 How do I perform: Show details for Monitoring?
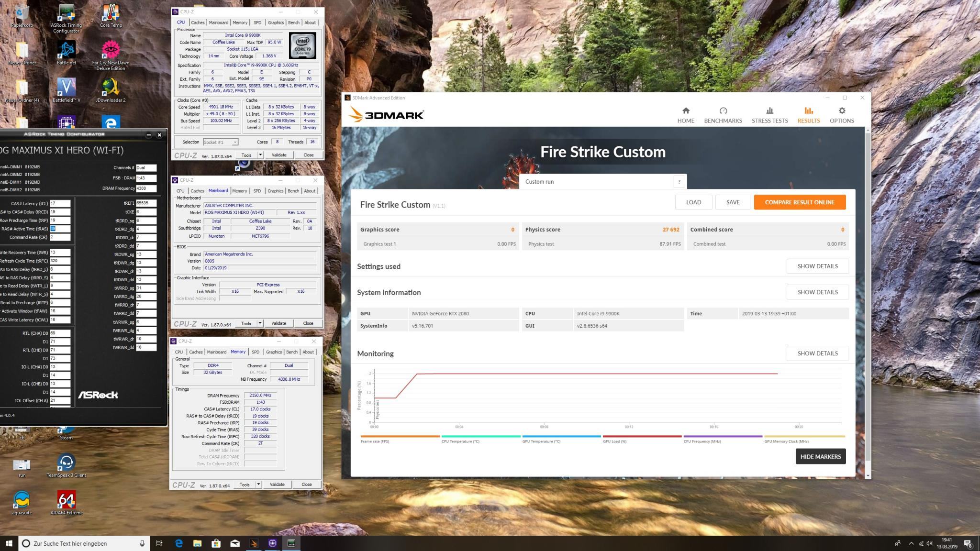[817, 353]
